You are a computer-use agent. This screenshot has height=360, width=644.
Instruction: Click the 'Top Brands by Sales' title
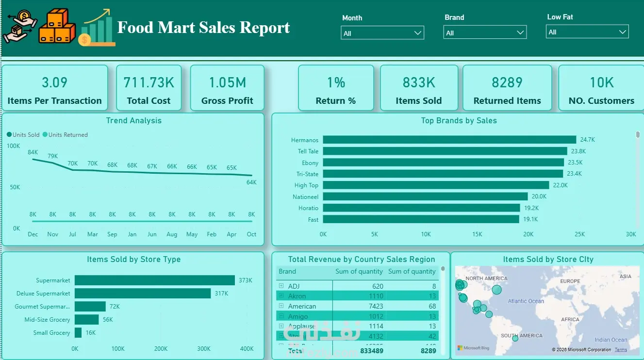click(459, 121)
